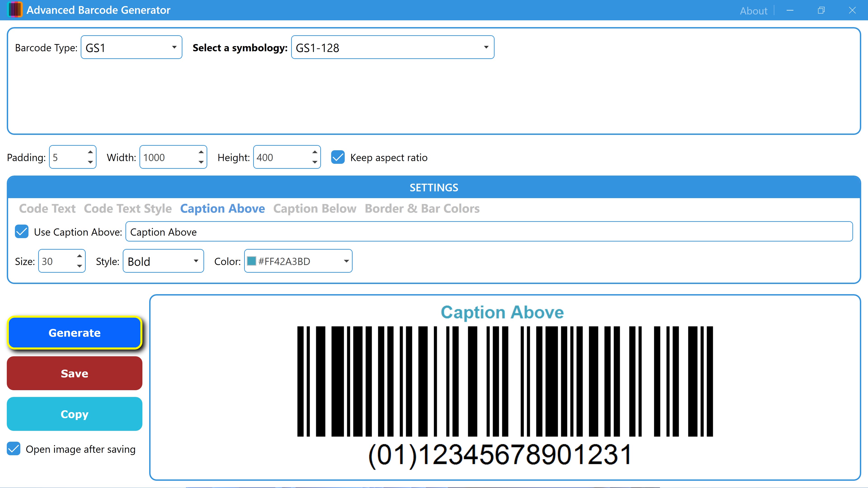Image resolution: width=868 pixels, height=488 pixels.
Task: Increase Padding with the up arrow
Action: coord(90,152)
